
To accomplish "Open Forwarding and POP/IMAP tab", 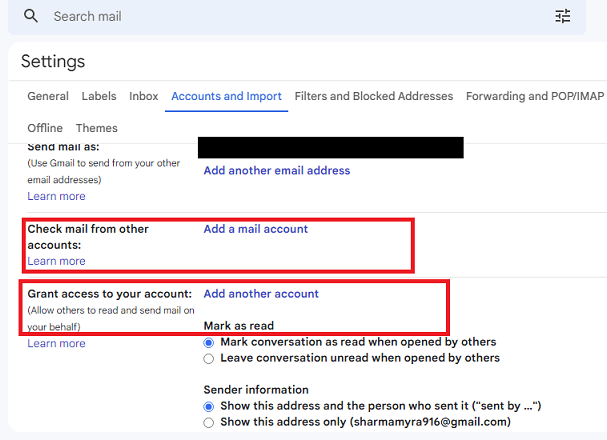I will coord(535,97).
